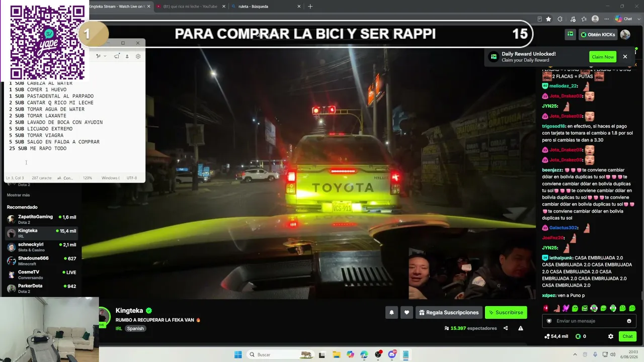
Task: Open the reader view icon in address bar
Action: click(x=539, y=19)
